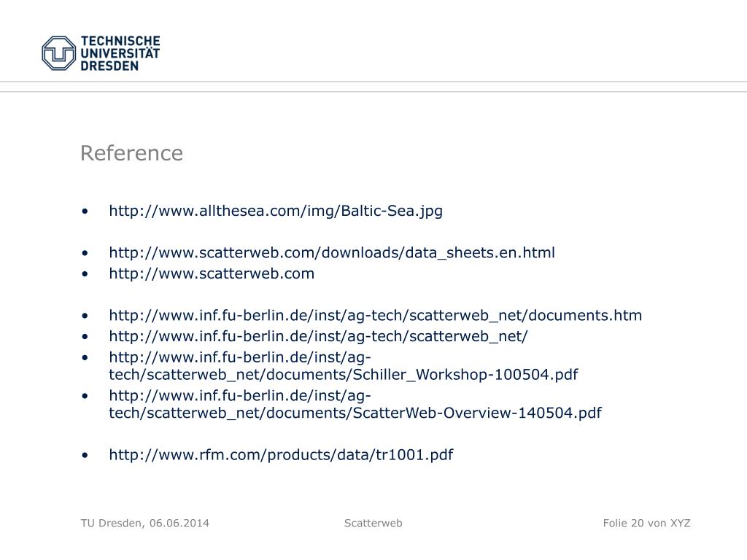This screenshot has width=747, height=560.
Task: Click the footer text Scatterweb
Action: (x=373, y=524)
